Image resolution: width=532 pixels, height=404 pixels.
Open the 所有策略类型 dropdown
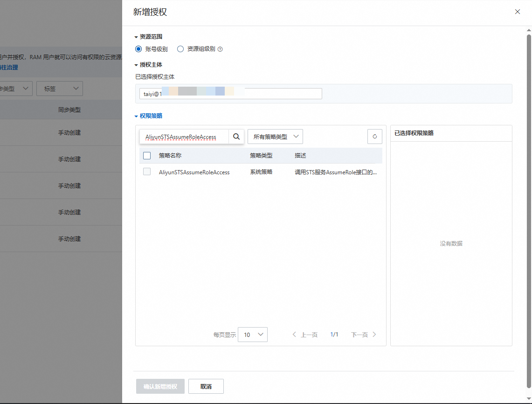[275, 137]
